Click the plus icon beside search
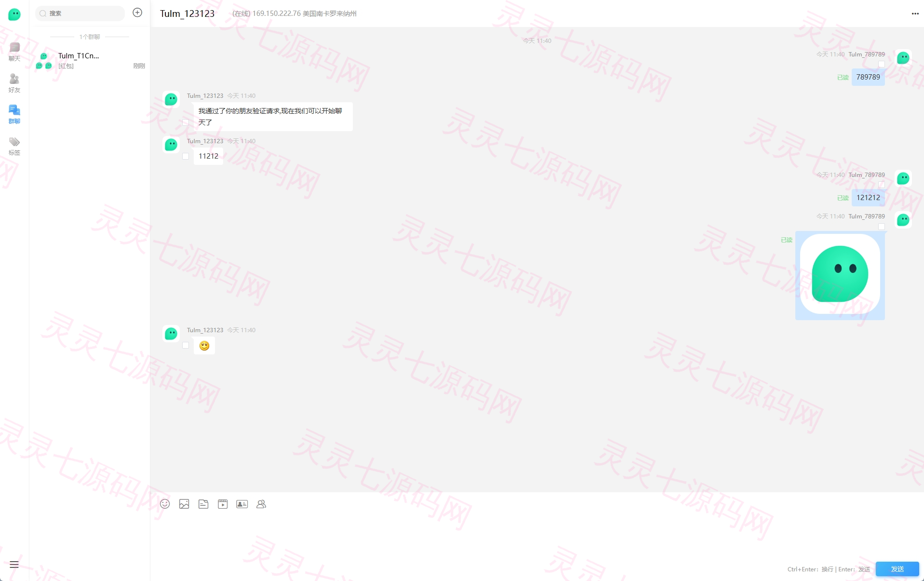Viewport: 924px width, 581px height. (x=137, y=13)
